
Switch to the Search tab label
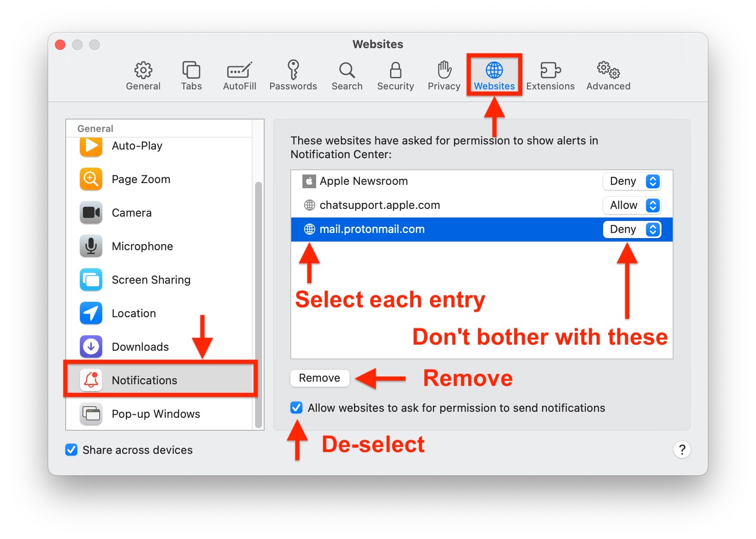[x=347, y=86]
